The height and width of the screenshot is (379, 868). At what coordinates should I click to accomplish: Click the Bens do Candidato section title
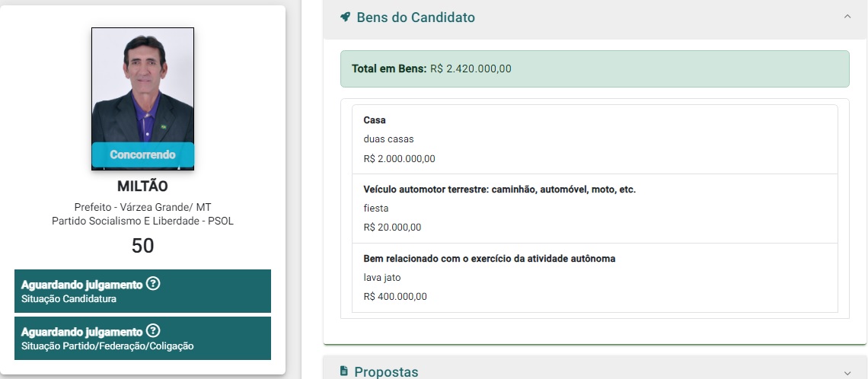pos(416,17)
